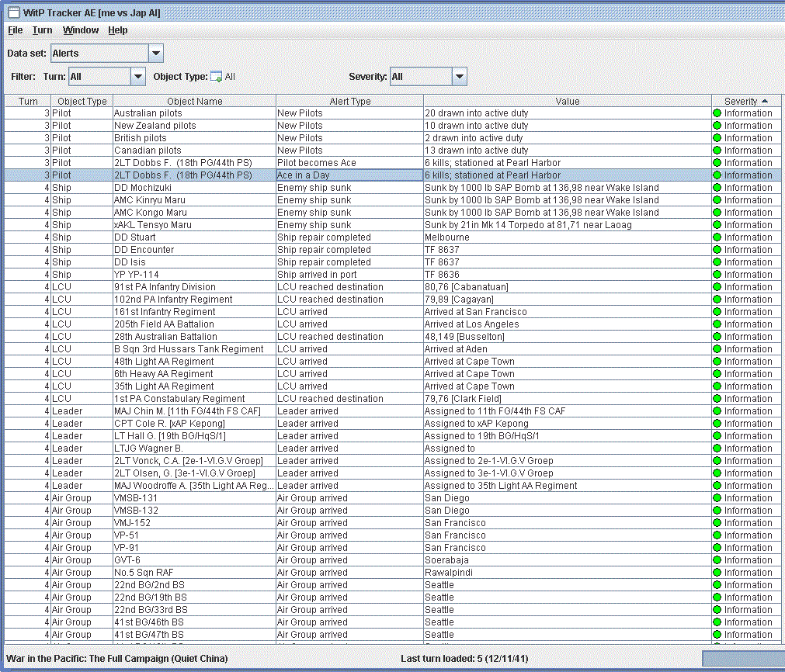Click green severity icon for VP-51 row
This screenshot has width=785, height=672.
tap(717, 535)
